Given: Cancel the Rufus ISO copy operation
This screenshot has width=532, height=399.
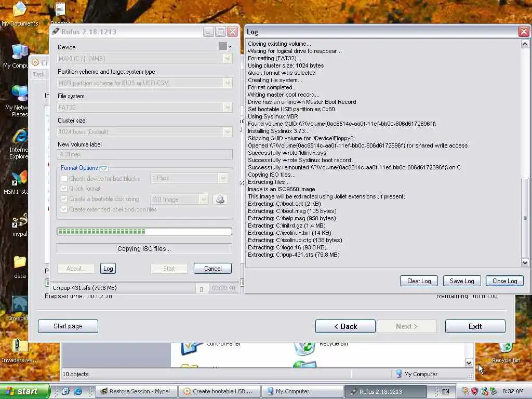Looking at the screenshot, I should click(x=212, y=269).
